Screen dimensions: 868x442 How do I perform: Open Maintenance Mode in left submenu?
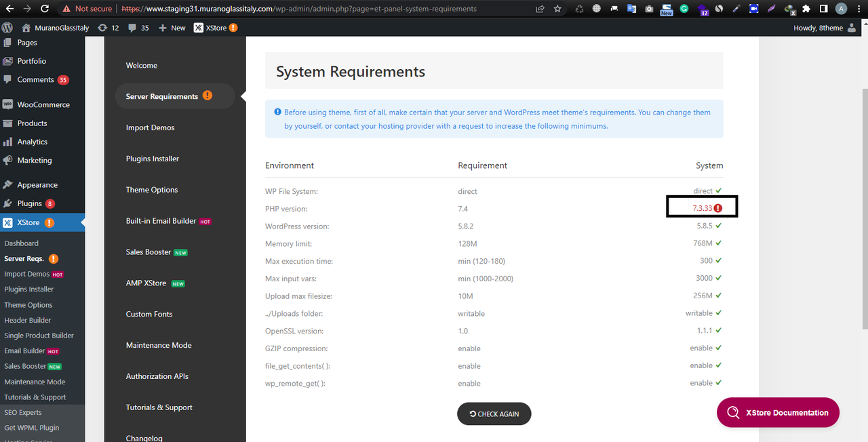coord(35,382)
